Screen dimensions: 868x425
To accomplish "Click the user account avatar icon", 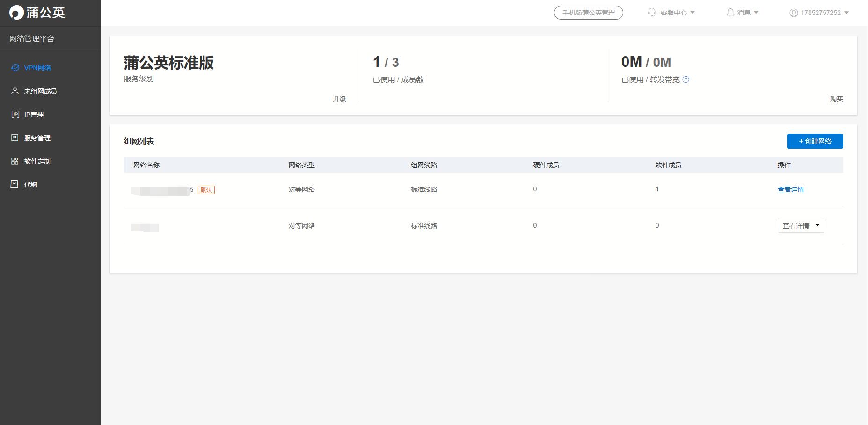I will click(794, 13).
